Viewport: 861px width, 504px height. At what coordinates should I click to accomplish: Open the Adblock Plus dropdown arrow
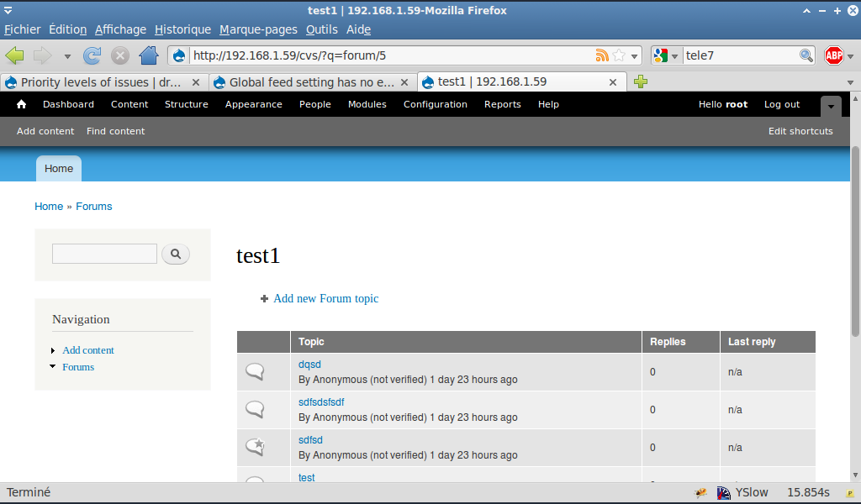[x=851, y=56]
